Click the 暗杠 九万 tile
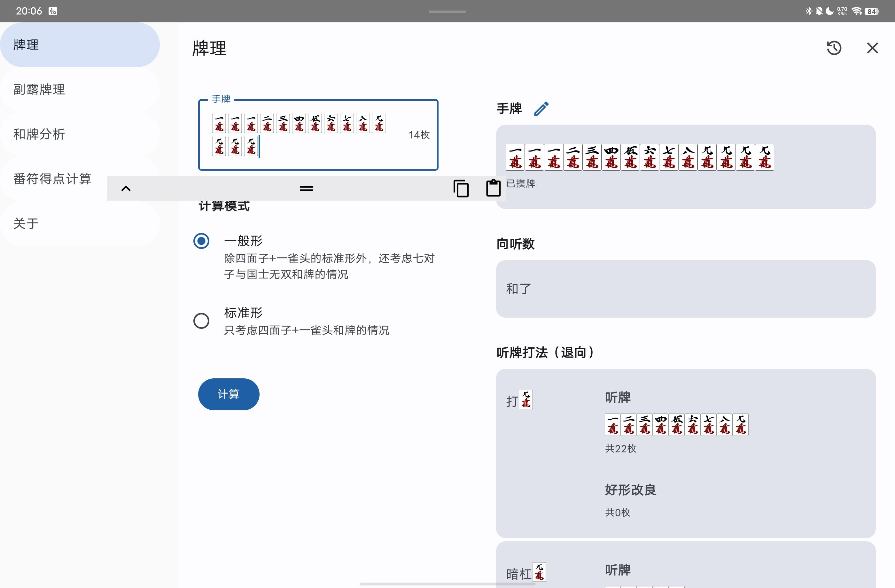 (539, 572)
